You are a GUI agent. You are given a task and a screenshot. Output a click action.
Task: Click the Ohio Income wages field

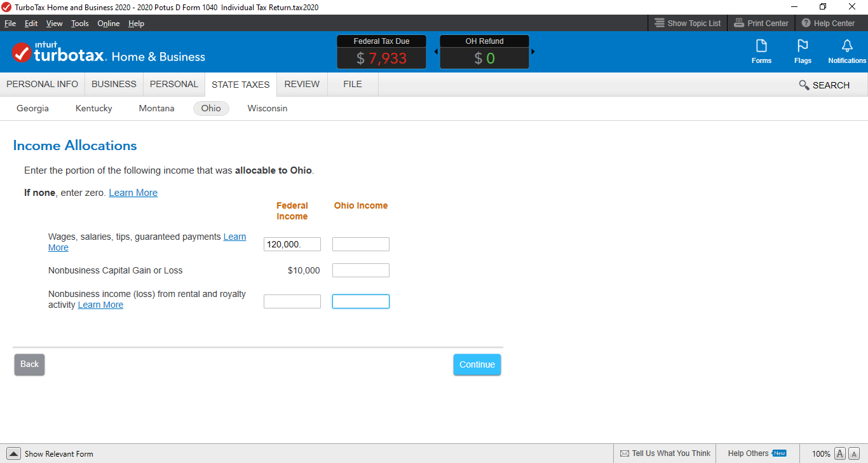(x=361, y=244)
